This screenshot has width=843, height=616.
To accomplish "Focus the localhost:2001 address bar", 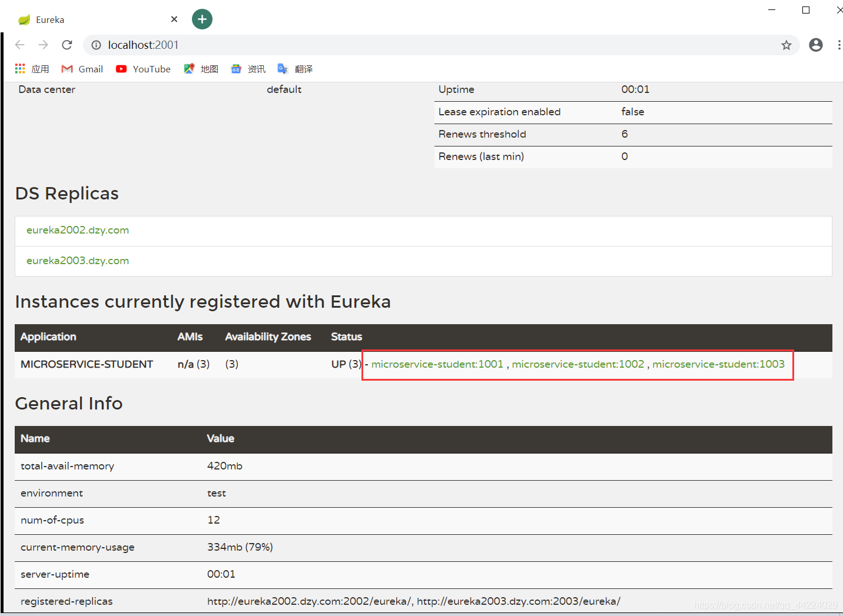I will pyautogui.click(x=436, y=45).
